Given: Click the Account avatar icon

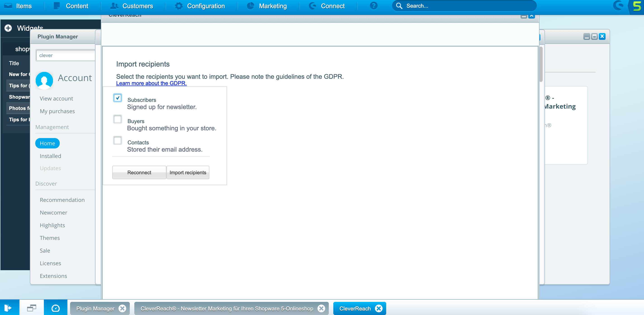Looking at the screenshot, I should pos(44,81).
